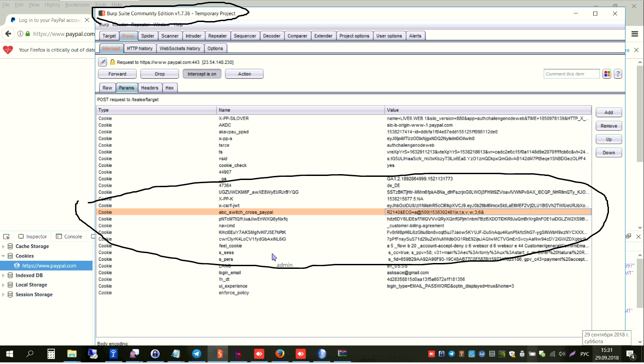
Task: Click the Add parameter button
Action: click(x=608, y=113)
